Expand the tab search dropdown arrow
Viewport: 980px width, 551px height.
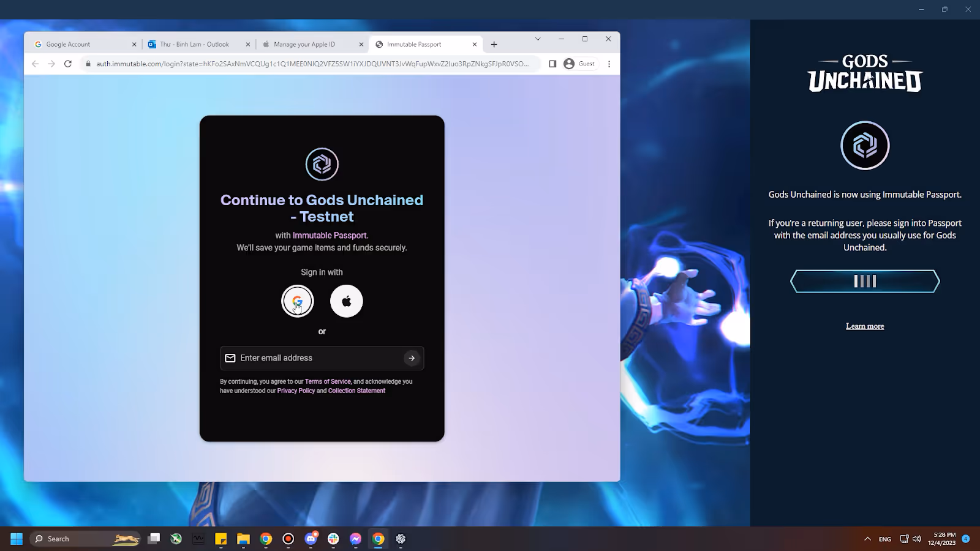(538, 39)
